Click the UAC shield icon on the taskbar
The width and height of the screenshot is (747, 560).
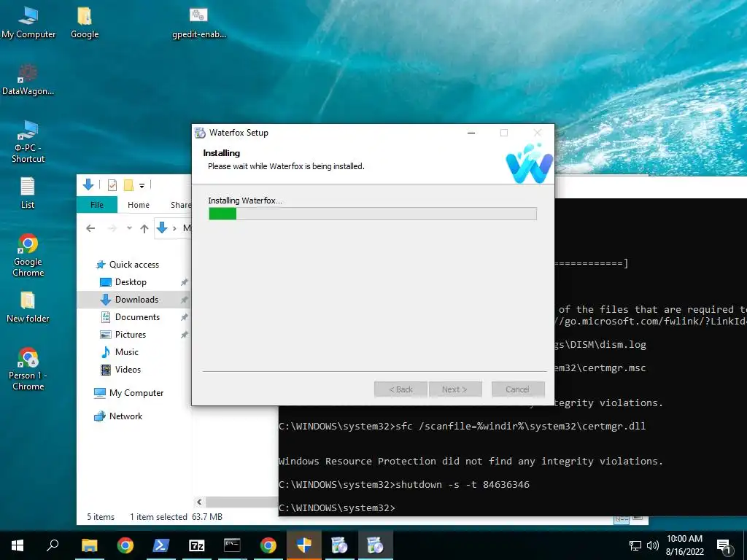click(303, 545)
